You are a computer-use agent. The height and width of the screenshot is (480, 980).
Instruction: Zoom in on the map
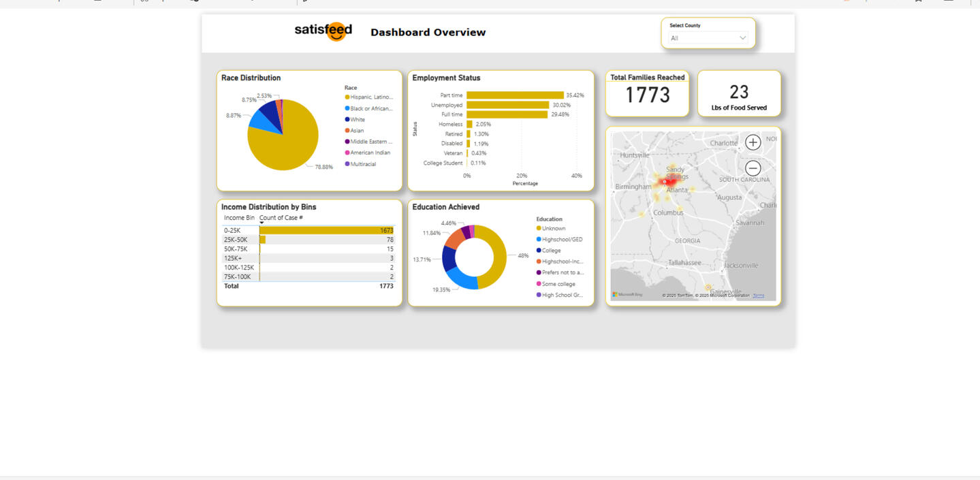pos(753,142)
